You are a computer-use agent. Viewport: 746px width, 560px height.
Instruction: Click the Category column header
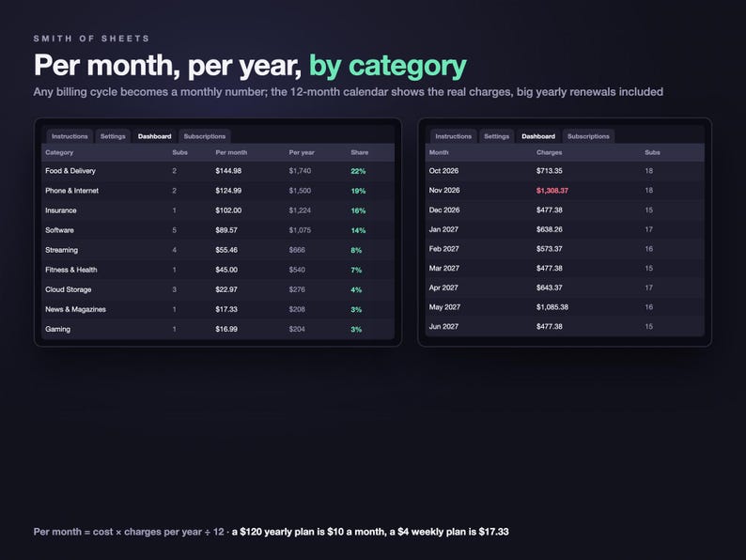pyautogui.click(x=59, y=152)
